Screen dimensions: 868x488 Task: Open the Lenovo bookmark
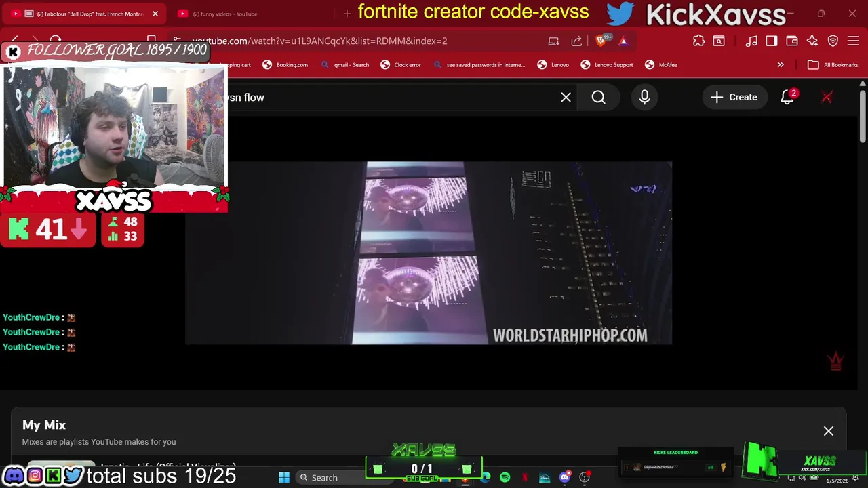pyautogui.click(x=553, y=65)
